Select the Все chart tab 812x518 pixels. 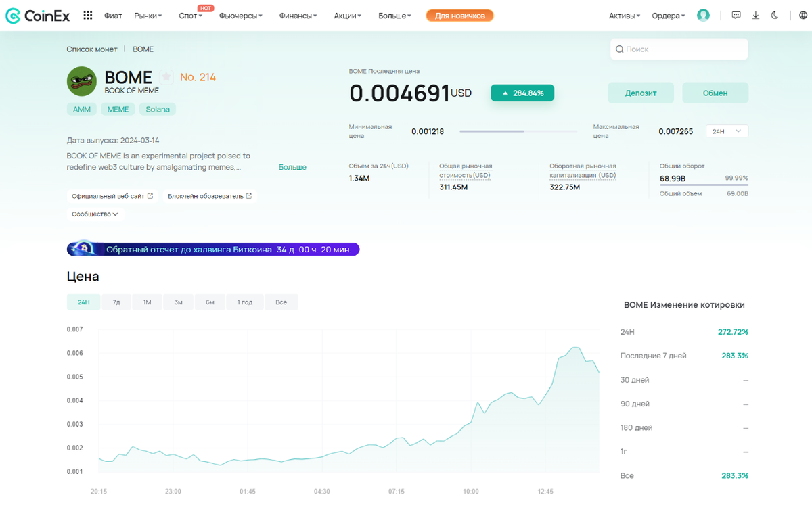click(281, 302)
